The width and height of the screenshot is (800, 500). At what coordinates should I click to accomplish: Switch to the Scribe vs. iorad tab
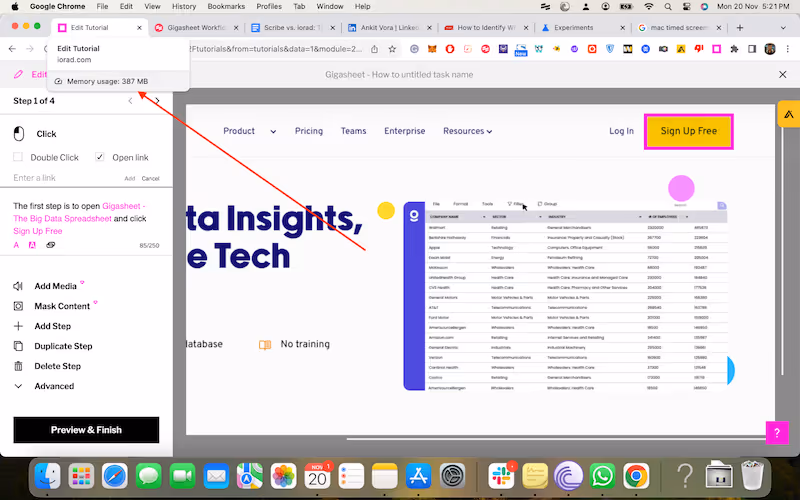point(292,28)
